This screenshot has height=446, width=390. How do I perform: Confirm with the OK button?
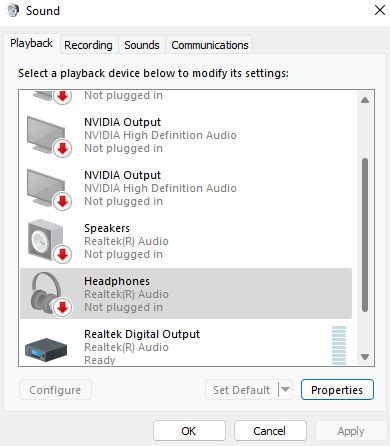click(x=189, y=431)
